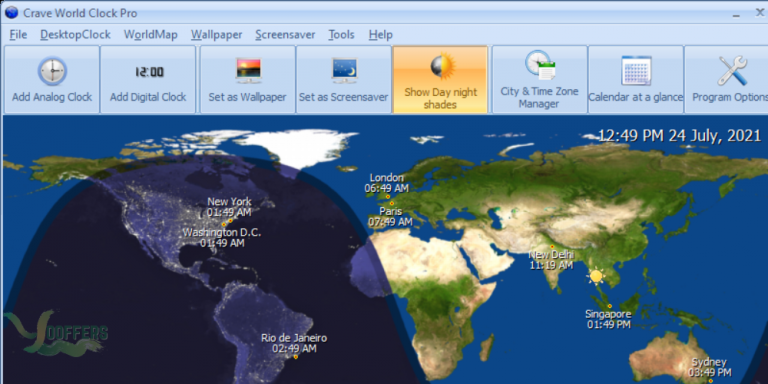
Task: Open the Tools menu
Action: [x=341, y=35]
